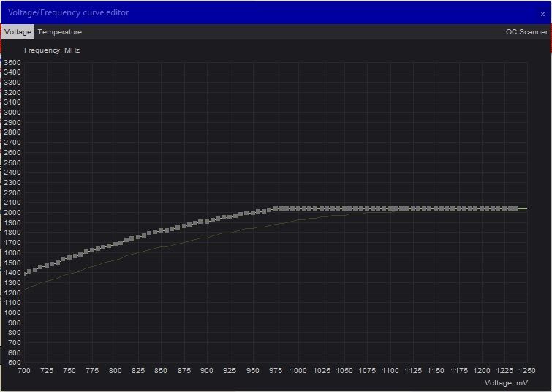Switch to the Voltage tab
The image size is (552, 392).
point(18,32)
